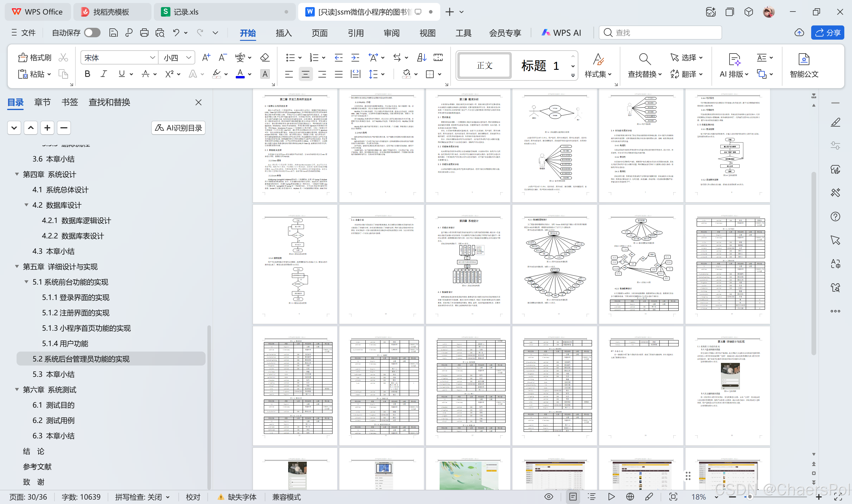Click the Clear Formatting eraser icon
Viewport: 852px width, 504px height.
pyautogui.click(x=265, y=58)
